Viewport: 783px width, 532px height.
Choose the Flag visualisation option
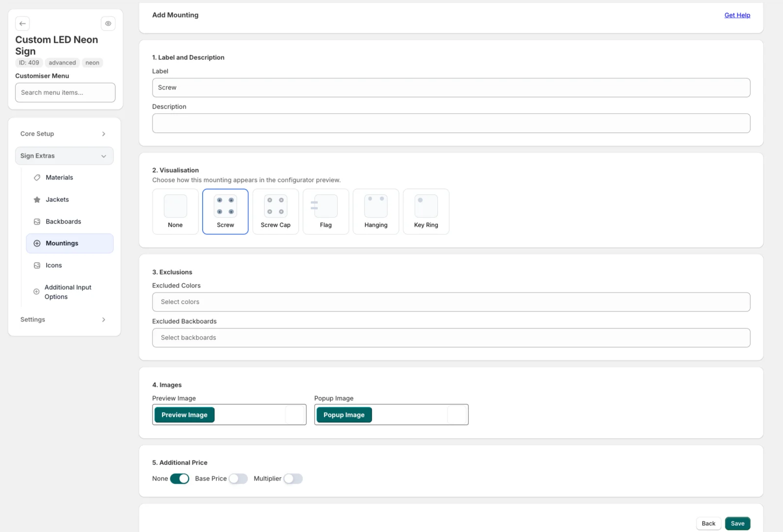tap(326, 212)
